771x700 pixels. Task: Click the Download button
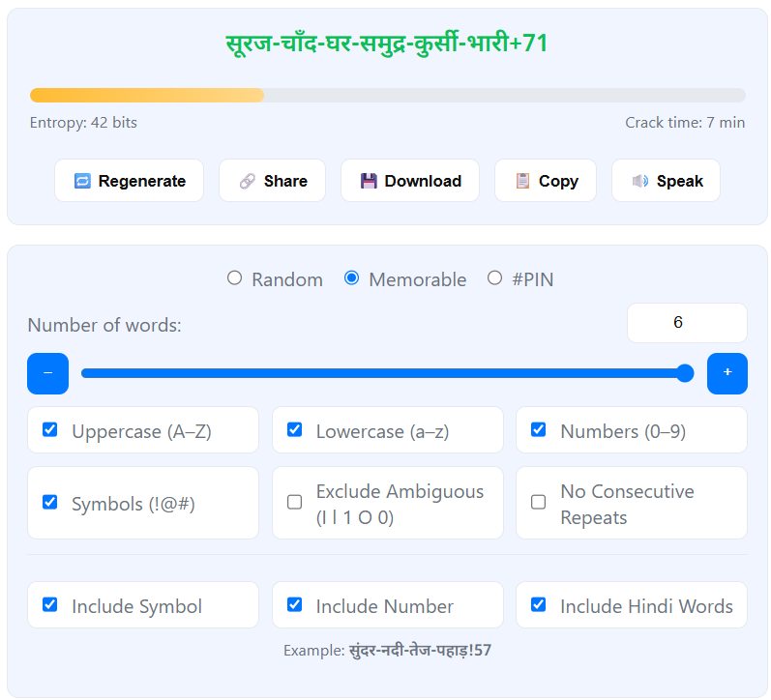point(409,181)
